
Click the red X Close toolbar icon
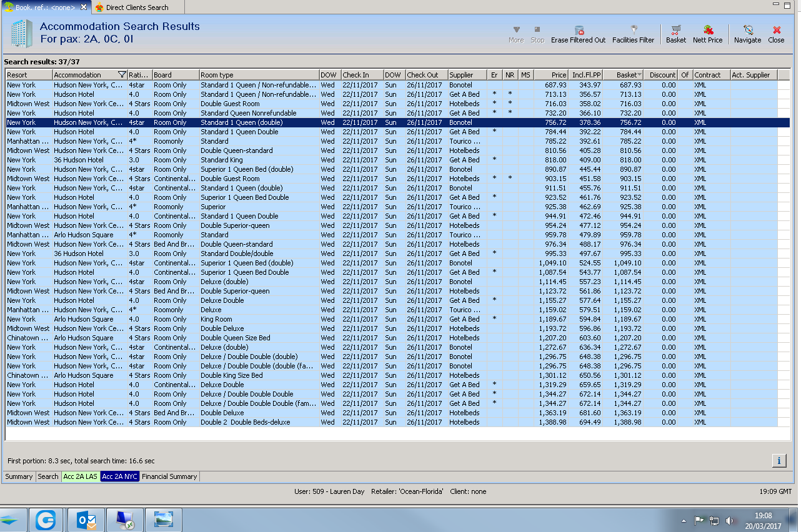[x=777, y=30]
